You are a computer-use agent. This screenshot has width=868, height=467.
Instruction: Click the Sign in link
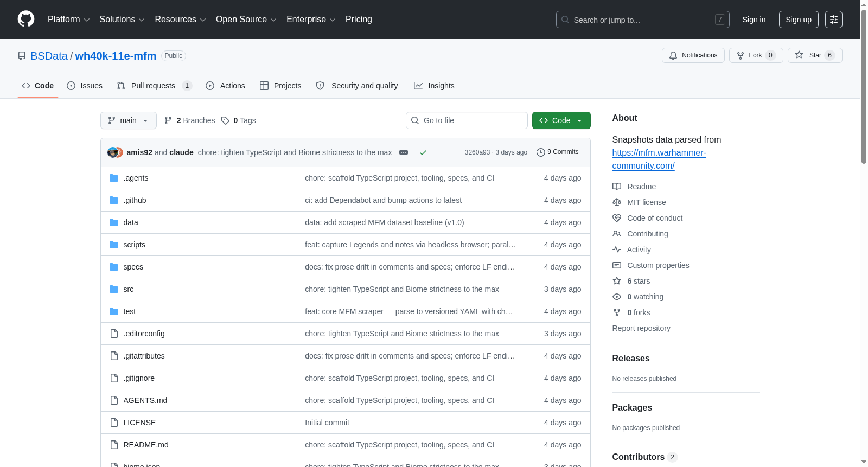(754, 20)
